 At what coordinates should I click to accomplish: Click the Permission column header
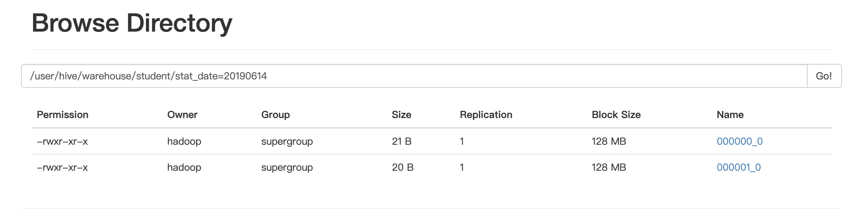(62, 115)
